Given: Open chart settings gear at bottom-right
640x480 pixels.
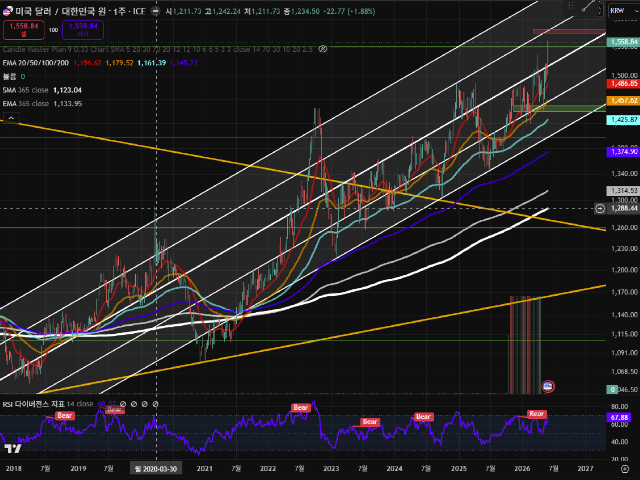Looking at the screenshot, I should pyautogui.click(x=624, y=469).
